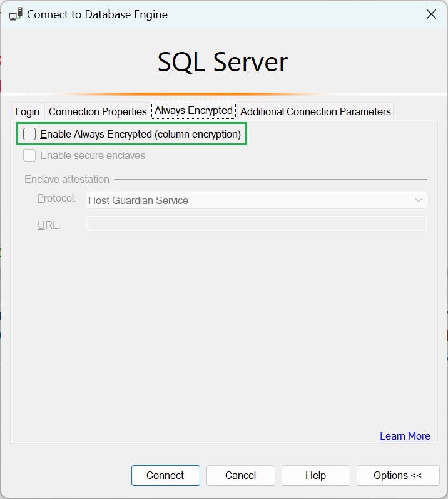Viewport: 448px width, 499px height.
Task: Close the Connect to Database Engine dialog
Action: (x=431, y=14)
